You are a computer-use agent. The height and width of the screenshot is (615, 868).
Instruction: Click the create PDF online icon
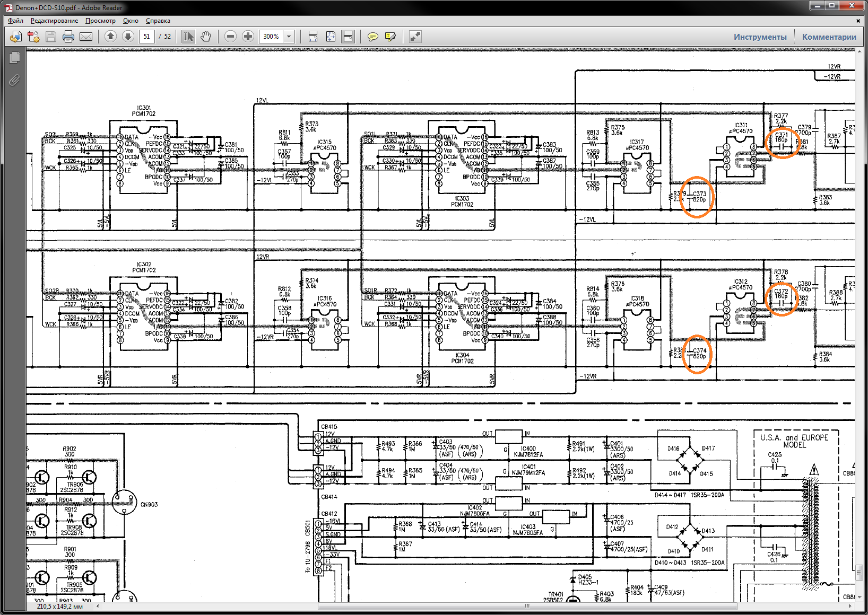16,37
